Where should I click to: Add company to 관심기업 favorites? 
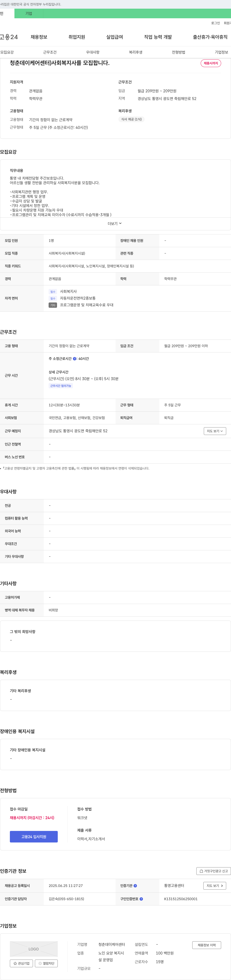tap(21, 963)
